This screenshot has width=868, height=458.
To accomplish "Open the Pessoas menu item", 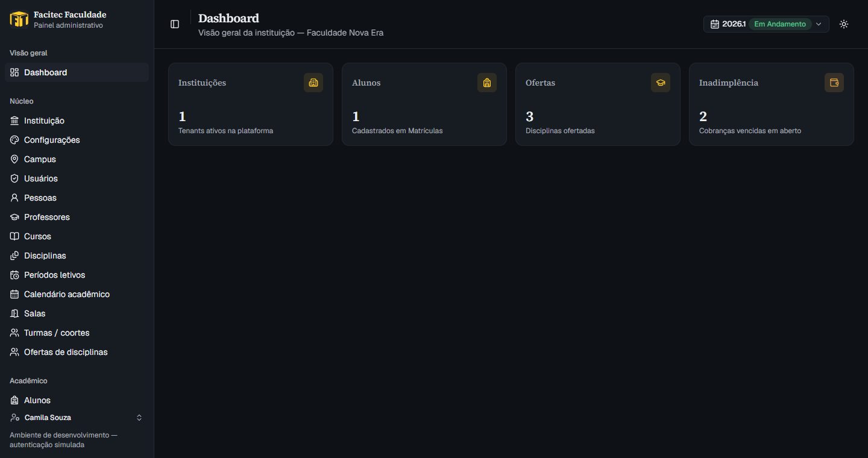I will 77,198.
